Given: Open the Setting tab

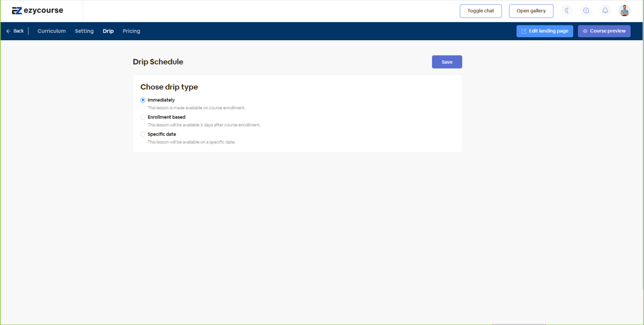Looking at the screenshot, I should pos(84,31).
